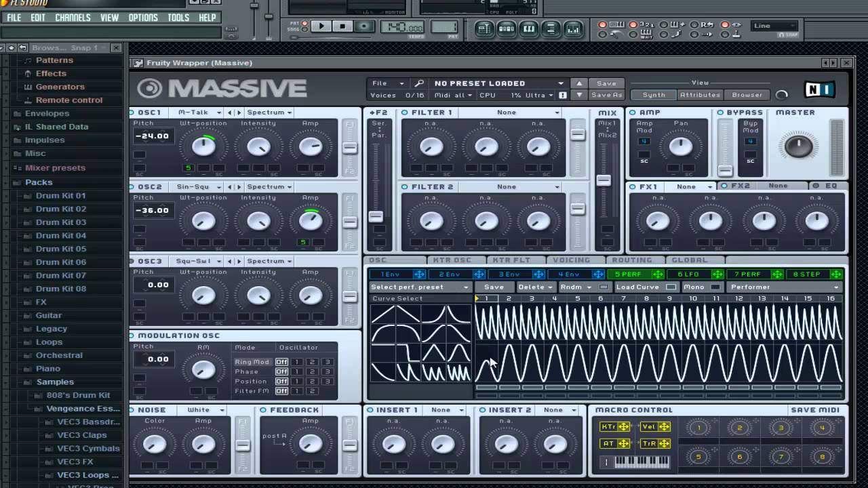This screenshot has width=868, height=488.
Task: Switch to the Browser view button
Action: (747, 95)
